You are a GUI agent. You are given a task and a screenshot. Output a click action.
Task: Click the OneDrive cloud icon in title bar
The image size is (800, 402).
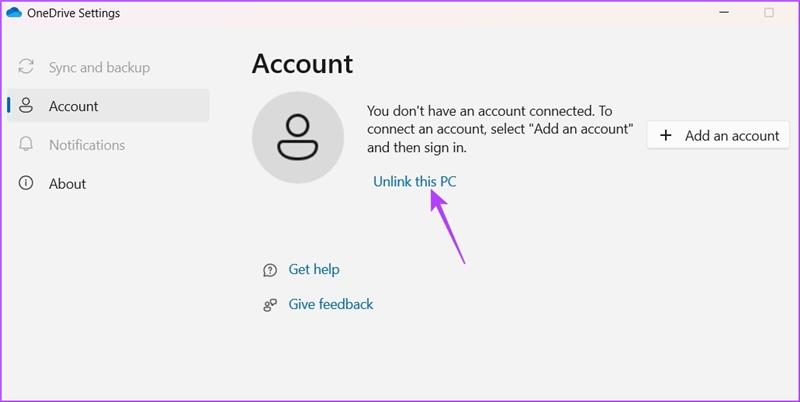pos(14,13)
